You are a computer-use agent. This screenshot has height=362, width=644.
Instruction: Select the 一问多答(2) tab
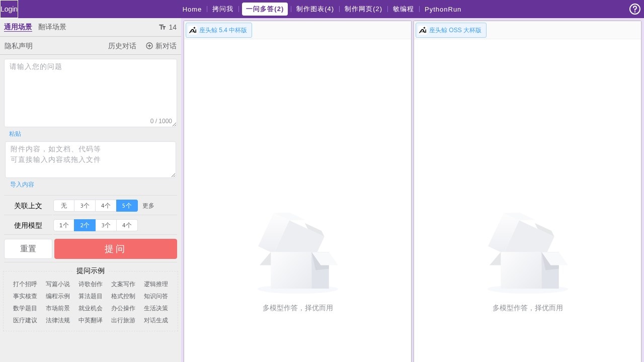(265, 9)
